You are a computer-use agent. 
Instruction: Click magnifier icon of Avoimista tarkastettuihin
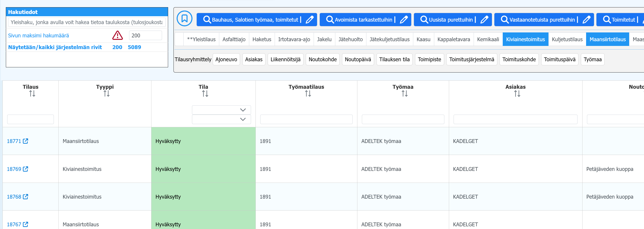330,20
